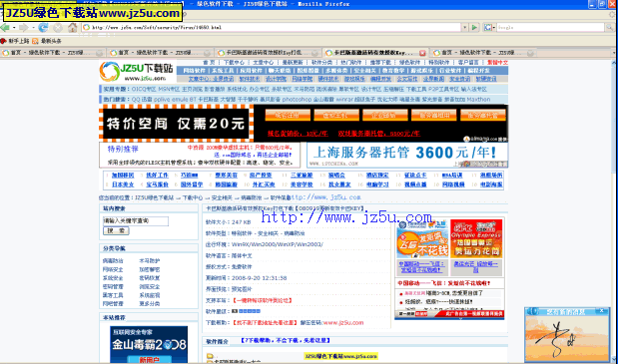Click the green Go arrow beside address bar
618x364 pixels.
coord(474,28)
